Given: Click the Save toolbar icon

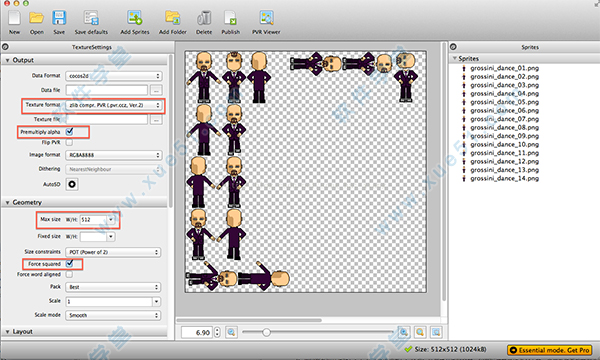Looking at the screenshot, I should click(59, 18).
